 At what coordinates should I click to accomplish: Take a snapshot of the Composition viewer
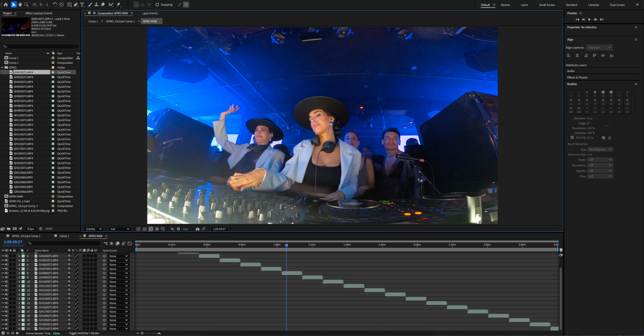pos(198,229)
